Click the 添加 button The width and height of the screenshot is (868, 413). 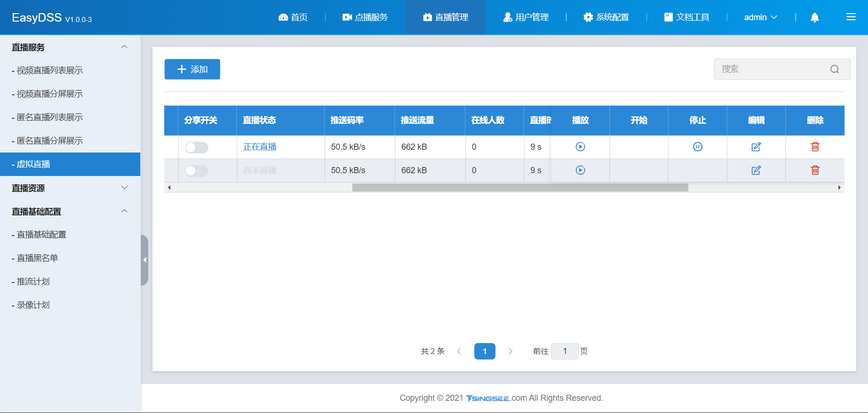pyautogui.click(x=192, y=69)
